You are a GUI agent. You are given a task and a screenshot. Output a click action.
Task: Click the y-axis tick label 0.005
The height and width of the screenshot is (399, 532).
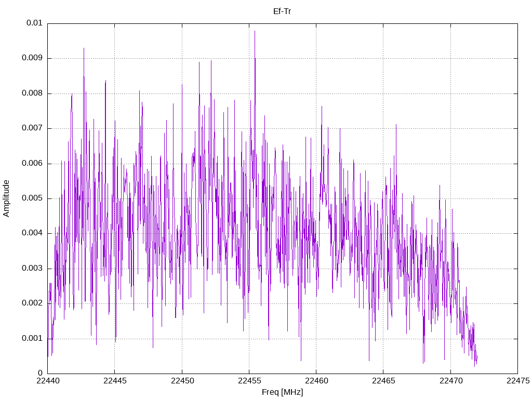click(x=32, y=198)
